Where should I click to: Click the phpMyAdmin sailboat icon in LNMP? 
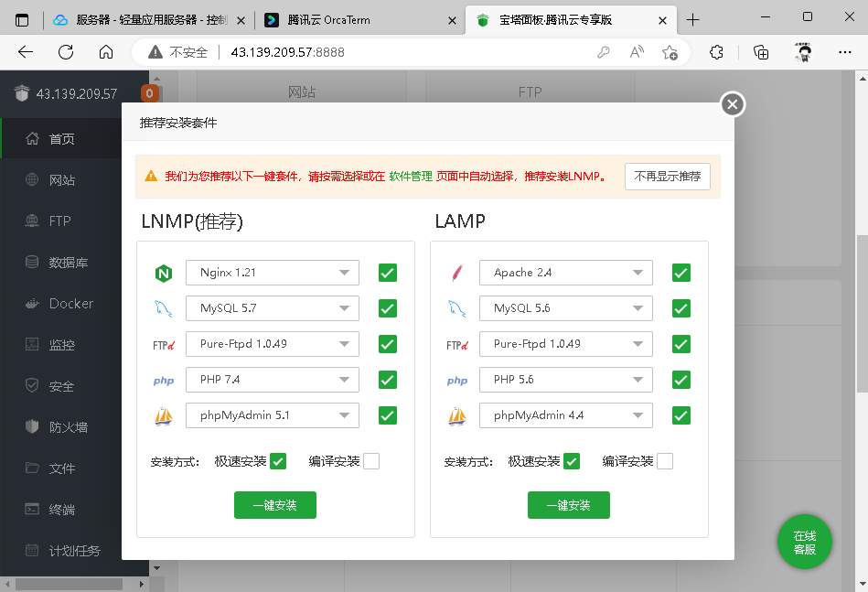tap(164, 416)
